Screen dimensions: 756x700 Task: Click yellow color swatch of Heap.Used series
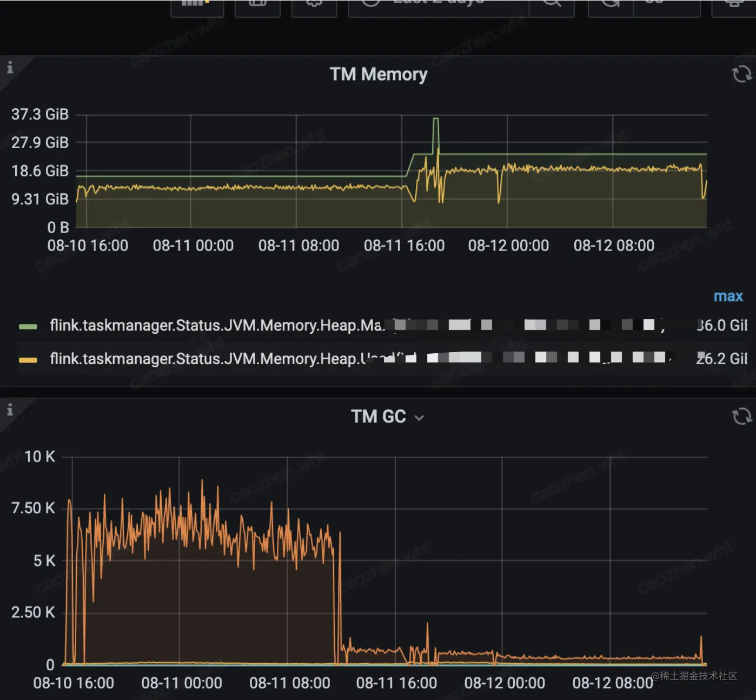[x=28, y=360]
